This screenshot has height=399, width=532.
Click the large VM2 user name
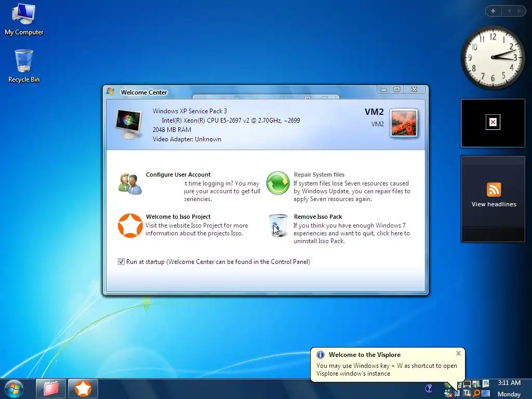coord(374,112)
